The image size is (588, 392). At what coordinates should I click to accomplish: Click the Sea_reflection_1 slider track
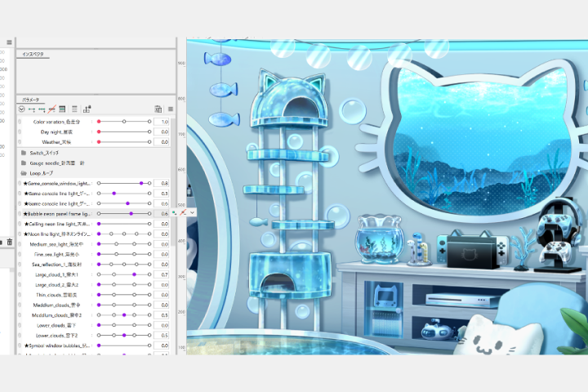click(x=124, y=265)
